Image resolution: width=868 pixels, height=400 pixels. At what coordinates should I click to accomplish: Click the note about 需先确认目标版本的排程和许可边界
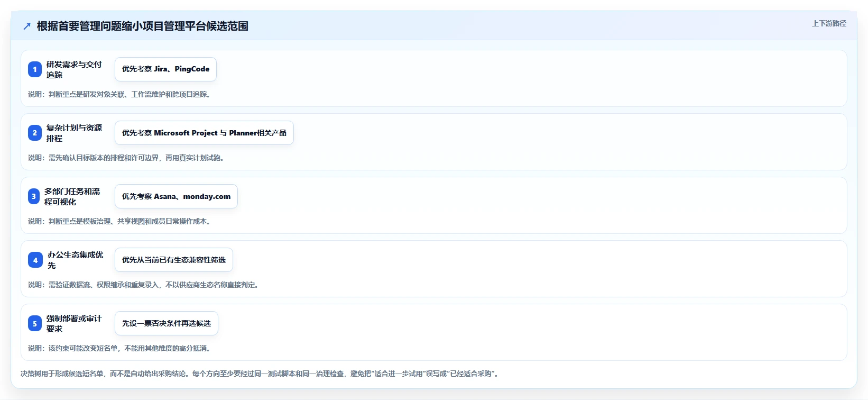pyautogui.click(x=127, y=158)
